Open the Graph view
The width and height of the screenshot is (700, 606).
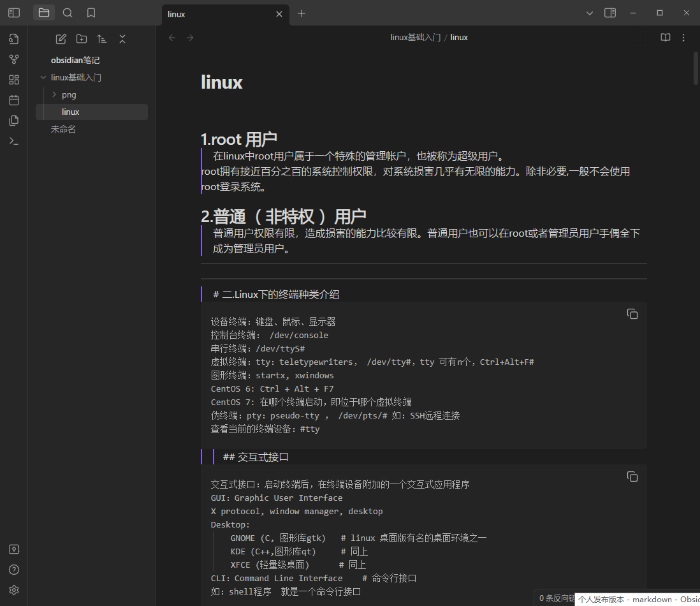(13, 59)
